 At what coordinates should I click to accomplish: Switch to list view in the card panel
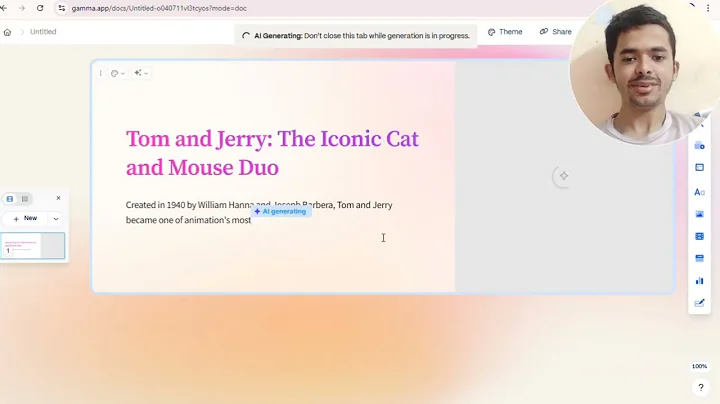[25, 199]
